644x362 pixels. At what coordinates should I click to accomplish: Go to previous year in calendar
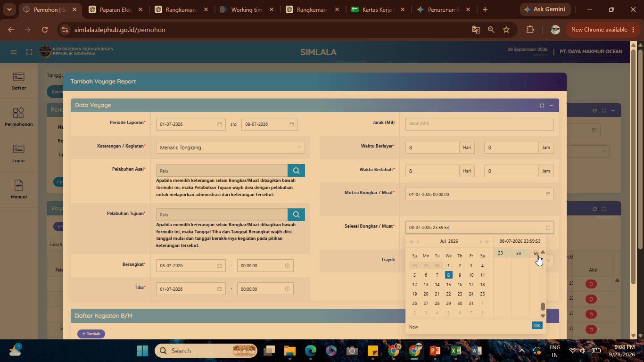click(x=411, y=242)
